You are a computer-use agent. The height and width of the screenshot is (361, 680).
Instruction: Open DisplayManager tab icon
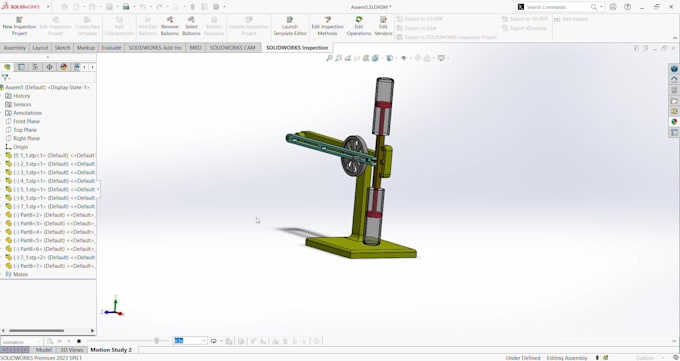coord(64,67)
